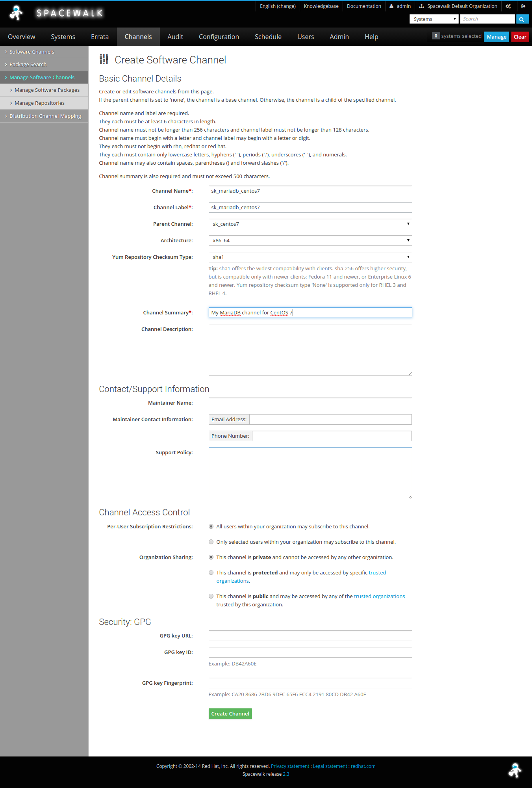
Task: Choose the protected channel sharing option
Action: click(211, 573)
